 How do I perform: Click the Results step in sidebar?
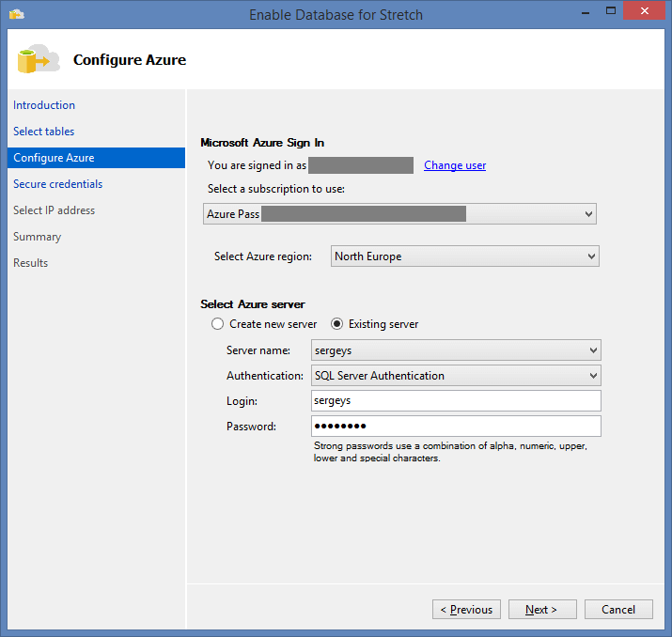(30, 263)
